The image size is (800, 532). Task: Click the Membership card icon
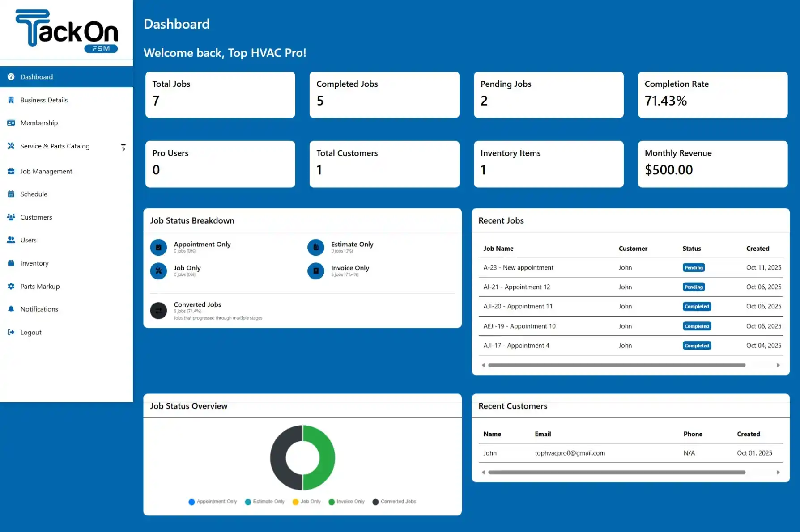(x=11, y=122)
